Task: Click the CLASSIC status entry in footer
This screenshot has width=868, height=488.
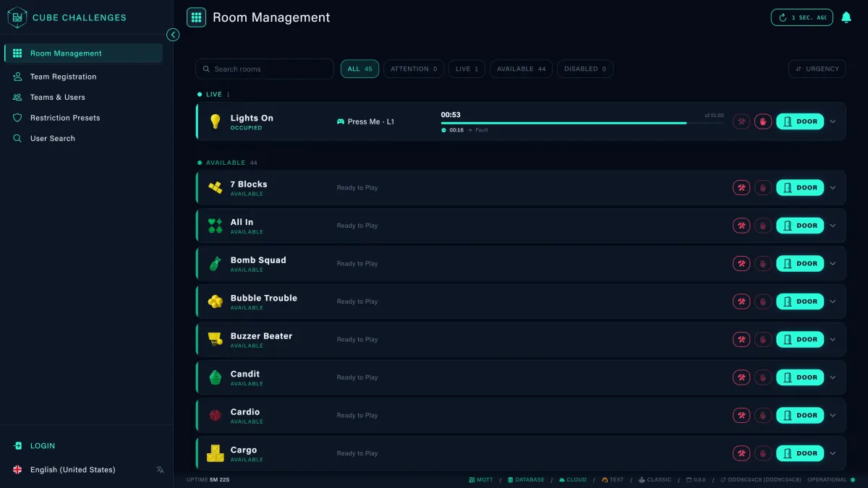Action: tap(655, 479)
